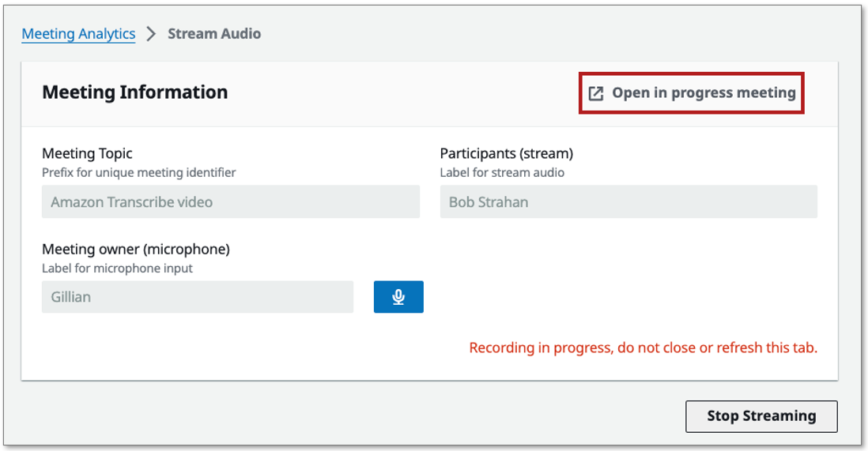Toggle the blue microphone mute button

(x=398, y=297)
